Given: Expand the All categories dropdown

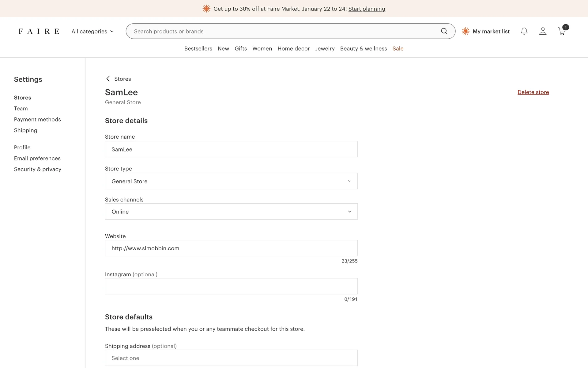Looking at the screenshot, I should tap(92, 31).
